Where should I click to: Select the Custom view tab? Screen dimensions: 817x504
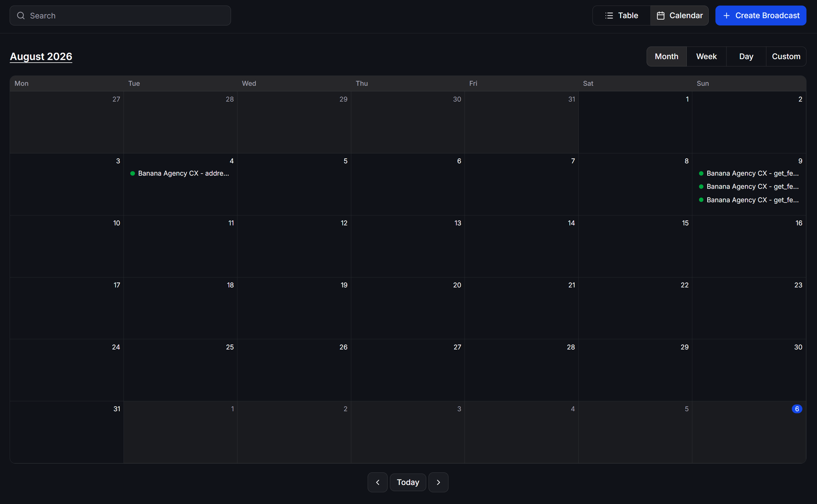pyautogui.click(x=786, y=57)
